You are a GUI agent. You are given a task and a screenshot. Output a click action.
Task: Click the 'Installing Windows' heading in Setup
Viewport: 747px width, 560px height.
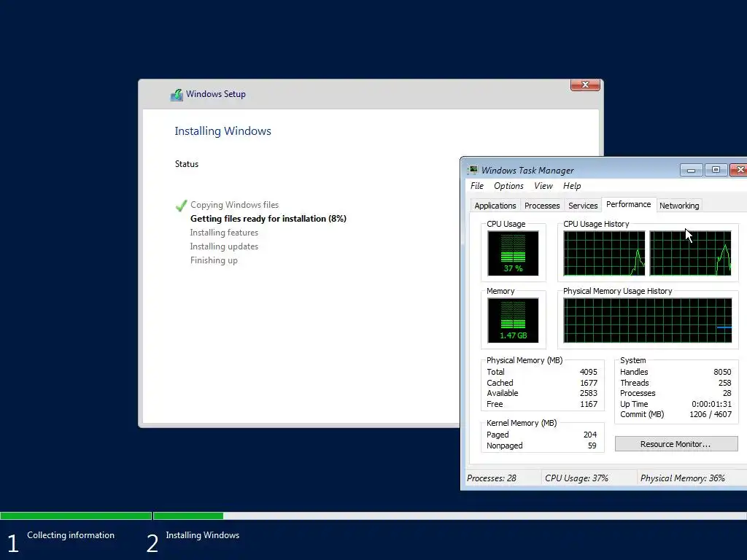222,131
